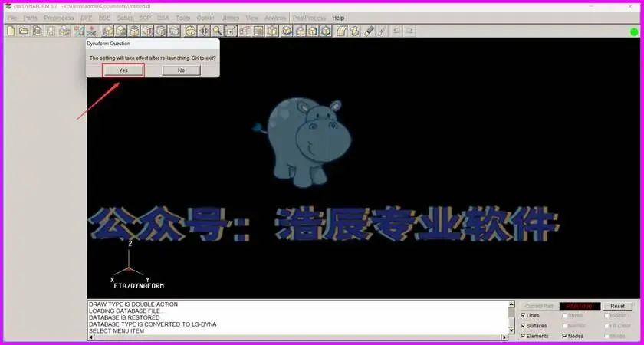Image resolution: width=644 pixels, height=345 pixels.
Task: Open the Tools menu
Action: [x=183, y=18]
